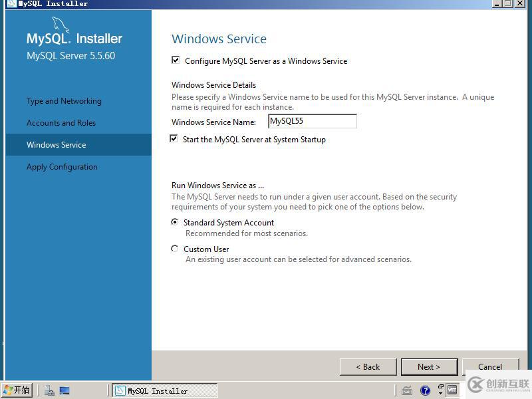Click the Next button
The height and width of the screenshot is (399, 532).
tap(429, 367)
